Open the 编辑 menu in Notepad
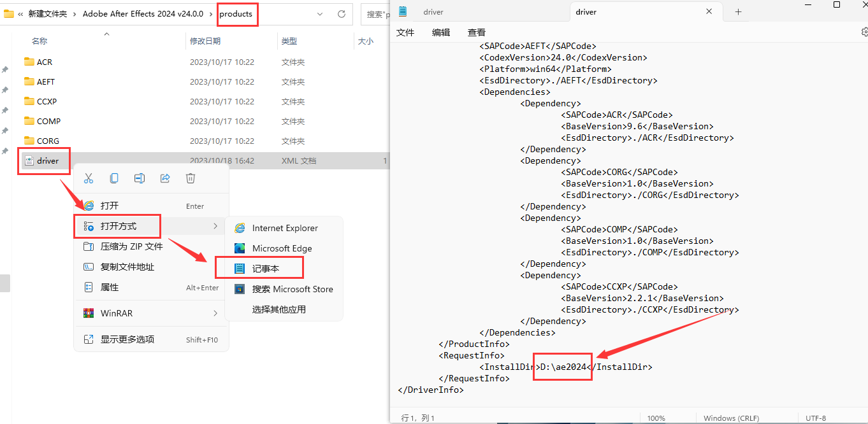Viewport: 868px width, 424px height. (440, 31)
